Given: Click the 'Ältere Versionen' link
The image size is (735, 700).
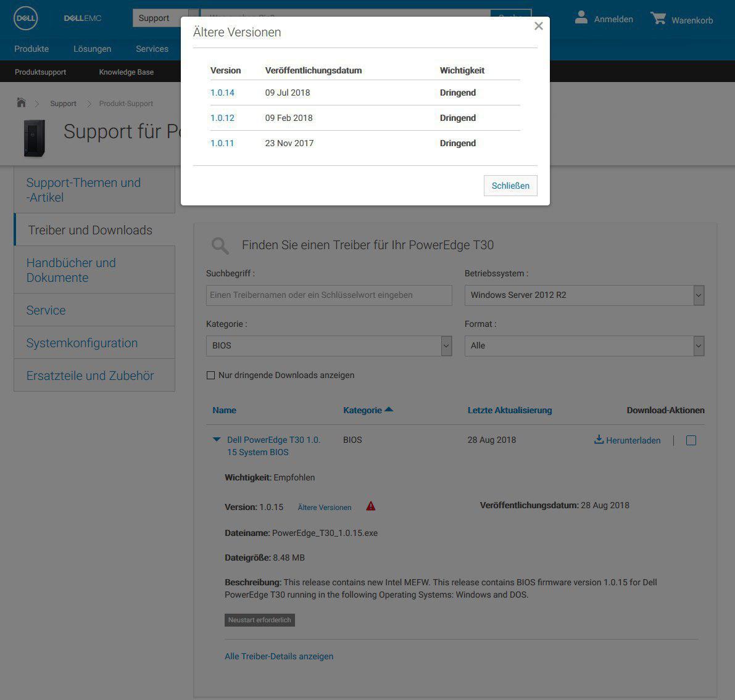Looking at the screenshot, I should click(325, 508).
